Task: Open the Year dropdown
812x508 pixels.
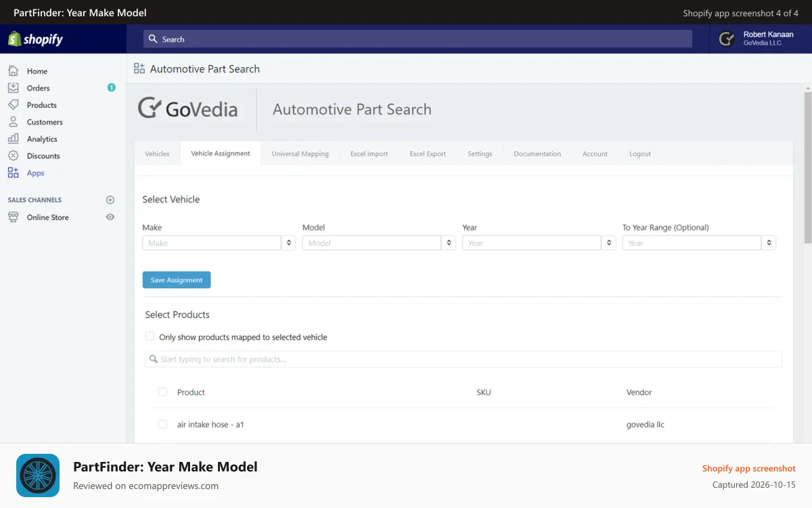Action: pos(539,242)
